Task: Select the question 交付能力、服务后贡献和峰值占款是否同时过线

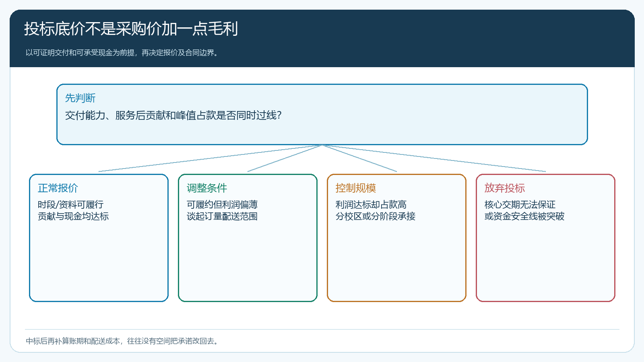Action: (x=173, y=115)
